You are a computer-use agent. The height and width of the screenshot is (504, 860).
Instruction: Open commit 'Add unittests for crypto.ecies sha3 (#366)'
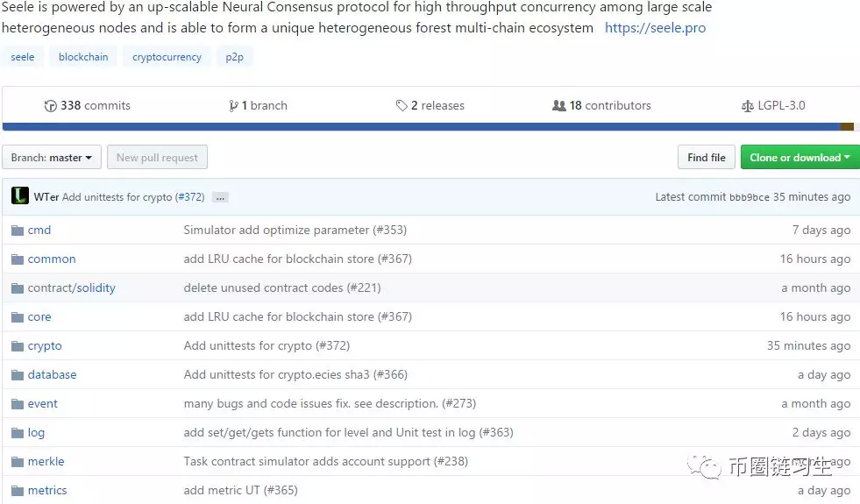pyautogui.click(x=295, y=375)
